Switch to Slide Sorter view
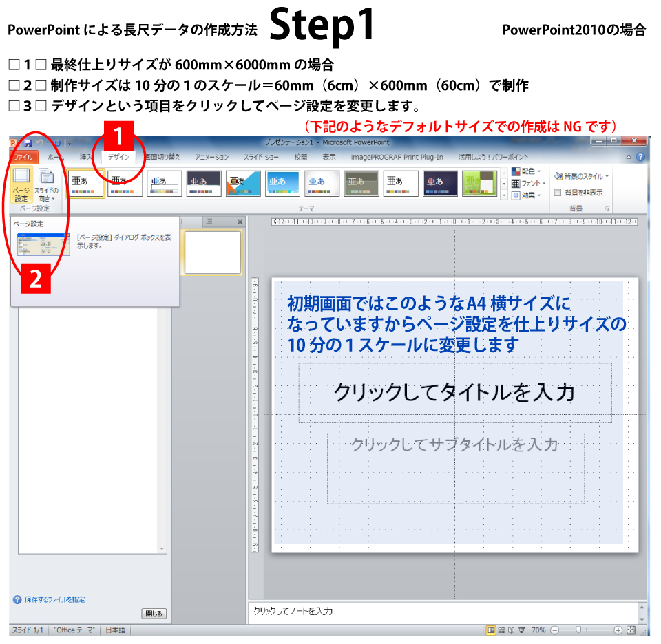Image resolution: width=661 pixels, height=644 pixels. (501, 630)
